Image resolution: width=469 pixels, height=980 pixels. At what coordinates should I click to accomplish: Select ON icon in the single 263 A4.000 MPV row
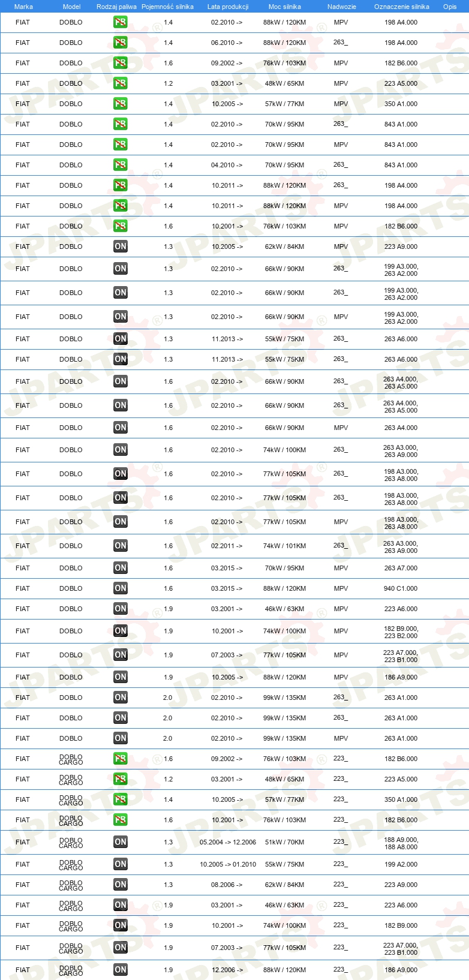121,428
